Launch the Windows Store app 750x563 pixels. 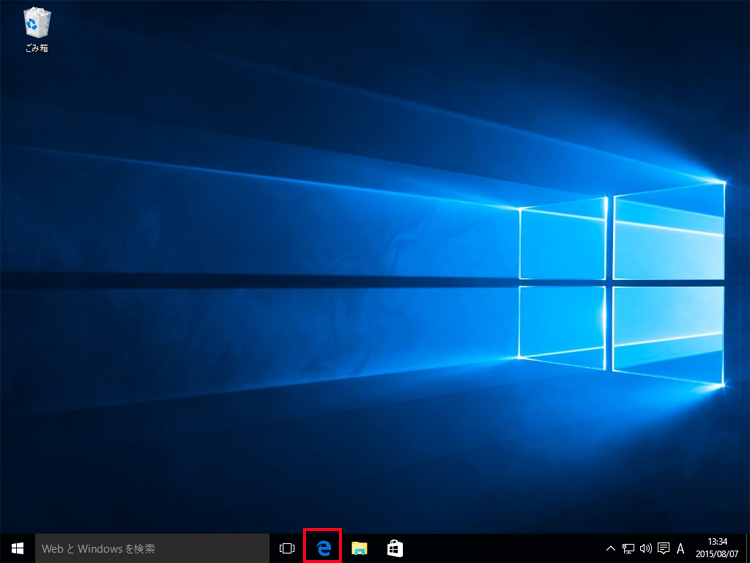(395, 548)
